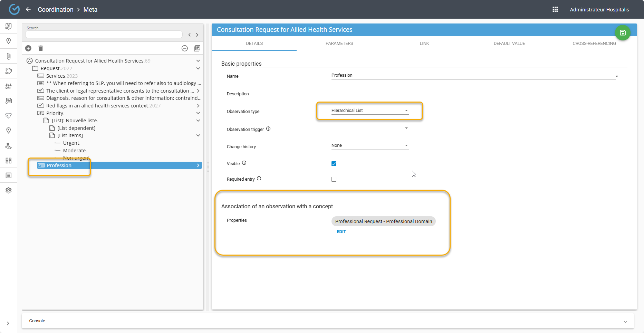The image size is (644, 333).
Task: Click the collapse all minus icon
Action: pyautogui.click(x=185, y=48)
